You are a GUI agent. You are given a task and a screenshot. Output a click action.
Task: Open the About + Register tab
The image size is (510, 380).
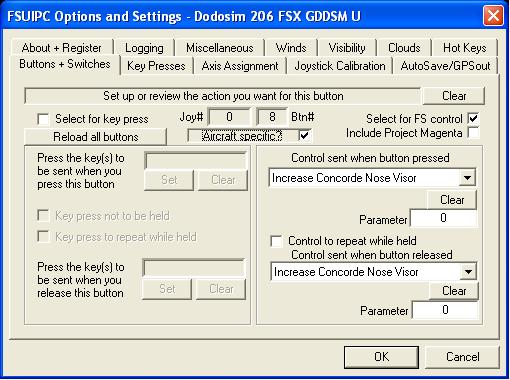coord(62,48)
